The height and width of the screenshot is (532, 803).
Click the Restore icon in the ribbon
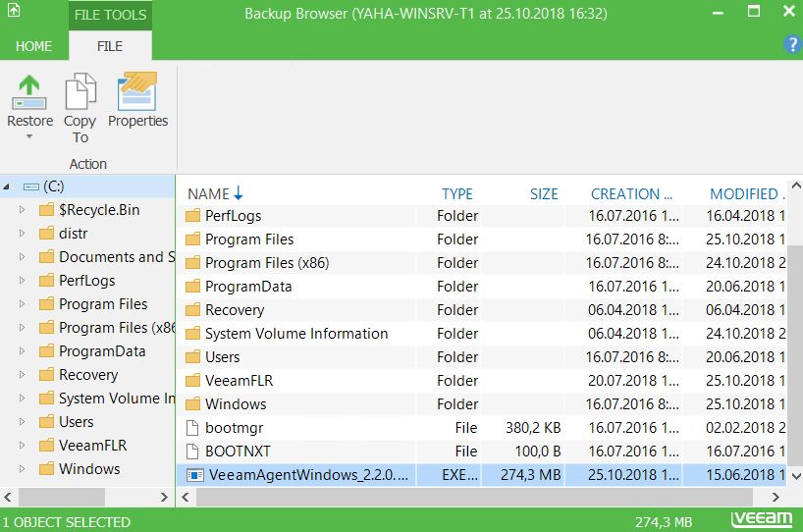[29, 92]
